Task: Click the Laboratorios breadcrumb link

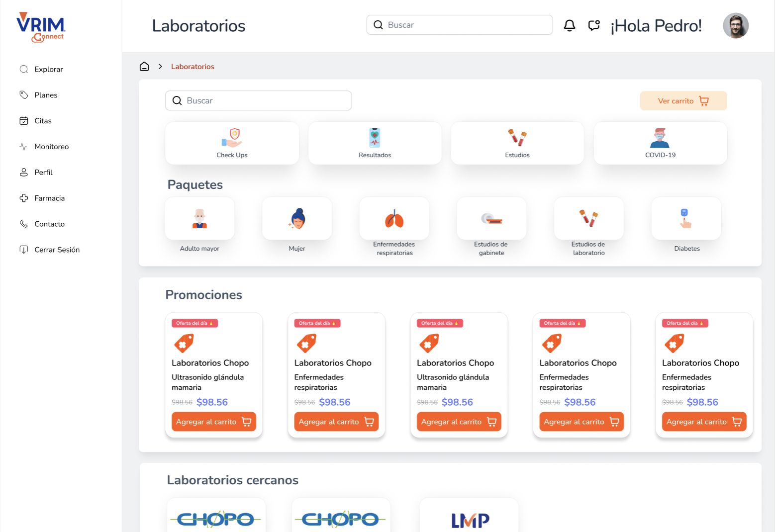Action: (193, 67)
